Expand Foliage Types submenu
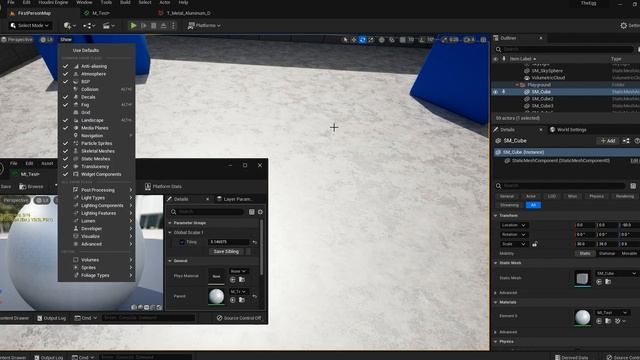This screenshot has height=360, width=640. 96,275
